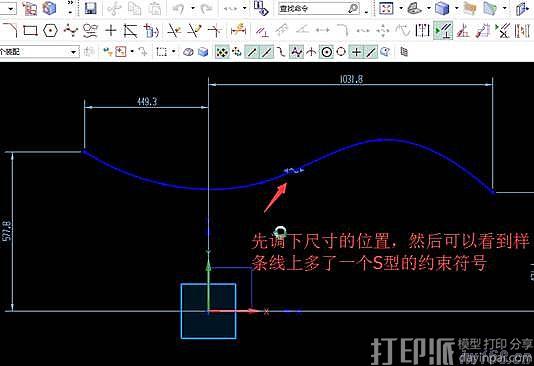Toggle Display Sketch Constraints button
The height and width of the screenshot is (366, 534).
pos(443,31)
